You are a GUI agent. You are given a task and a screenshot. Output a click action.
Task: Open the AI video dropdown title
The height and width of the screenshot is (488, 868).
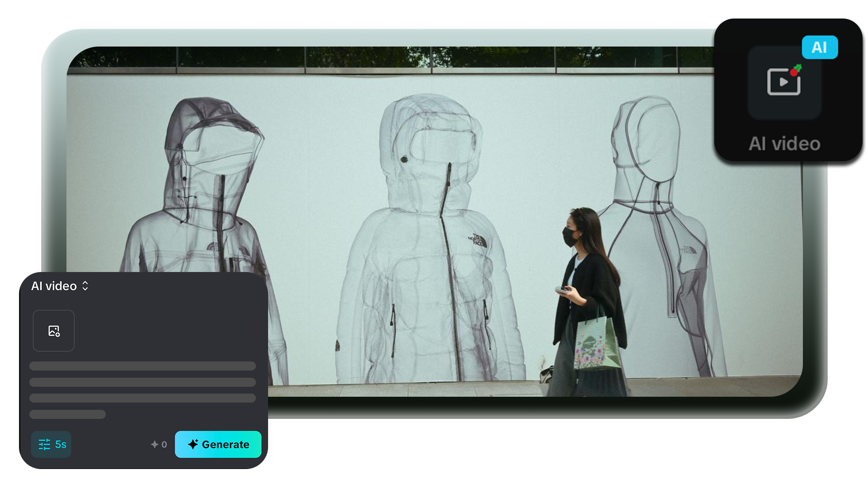point(54,286)
